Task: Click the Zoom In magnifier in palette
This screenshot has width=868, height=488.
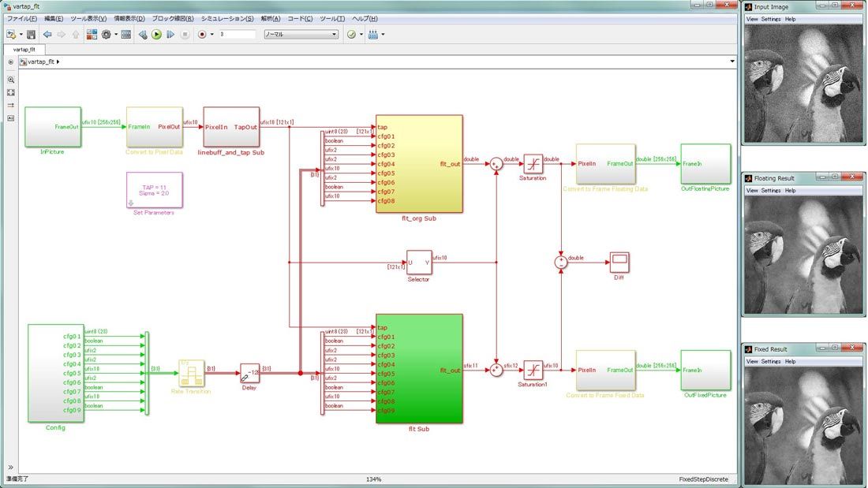Action: tap(10, 80)
